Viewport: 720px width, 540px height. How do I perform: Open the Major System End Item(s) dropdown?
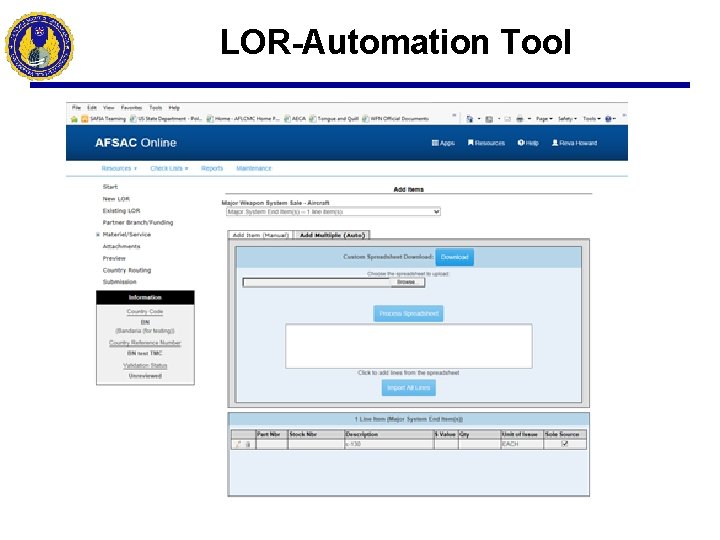click(x=333, y=212)
